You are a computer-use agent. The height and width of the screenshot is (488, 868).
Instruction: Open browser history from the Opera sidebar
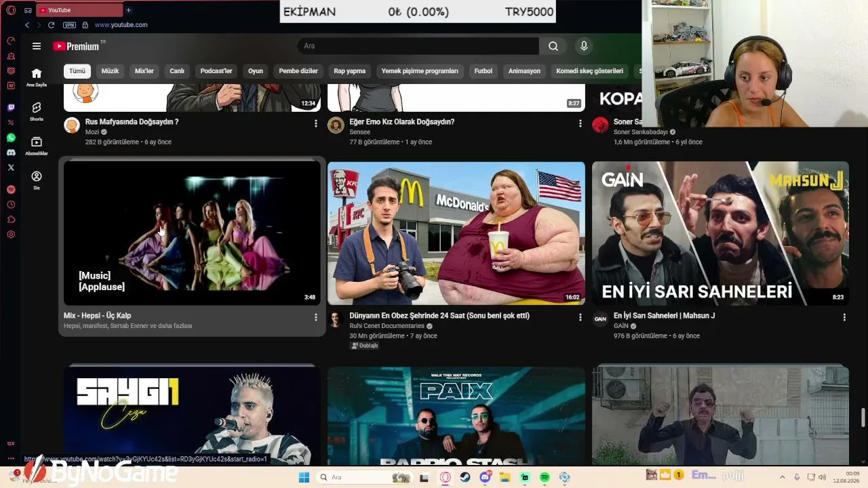point(11,205)
